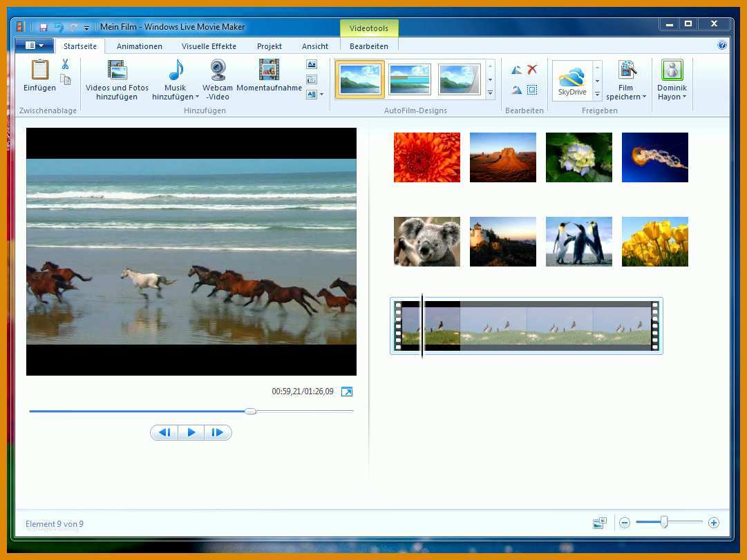The height and width of the screenshot is (560, 747).
Task: Cut selection using the scissors icon
Action: (x=65, y=64)
